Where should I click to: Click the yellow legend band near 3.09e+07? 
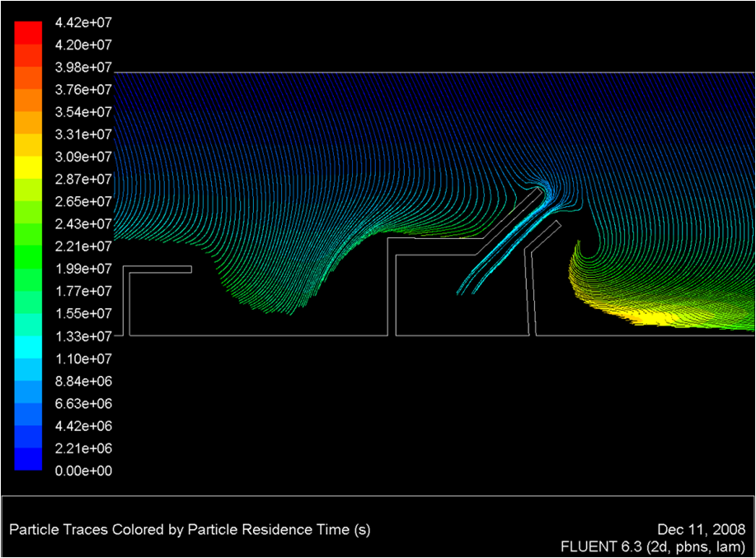point(28,167)
